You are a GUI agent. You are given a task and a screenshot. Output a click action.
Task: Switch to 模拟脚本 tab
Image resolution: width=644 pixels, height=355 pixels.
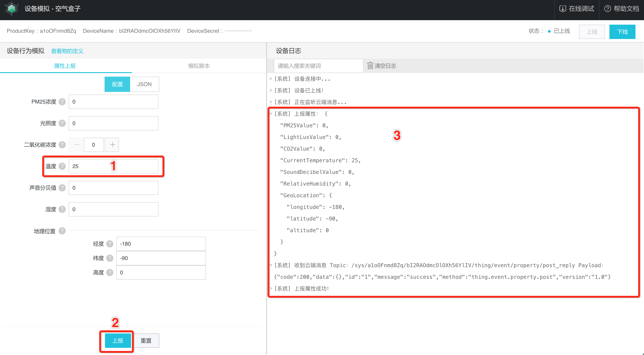click(199, 66)
